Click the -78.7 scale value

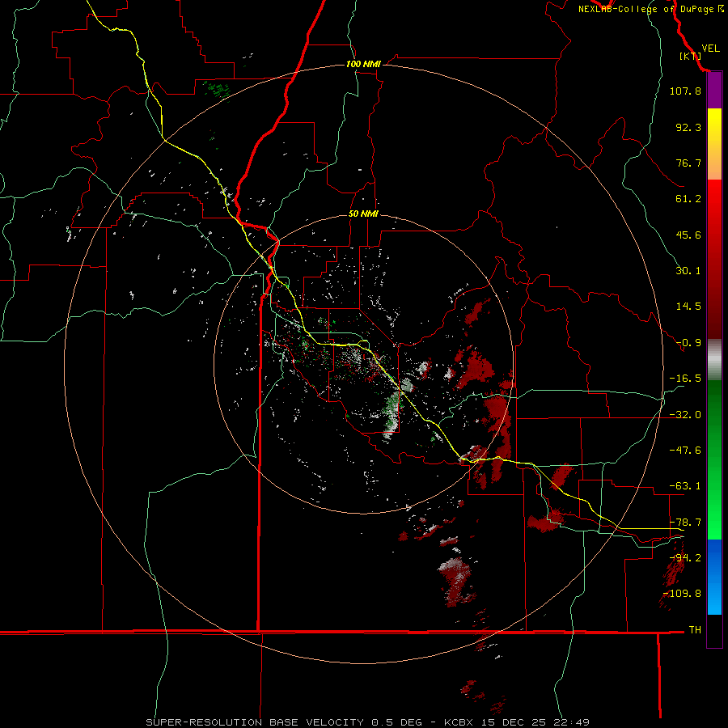click(x=685, y=523)
